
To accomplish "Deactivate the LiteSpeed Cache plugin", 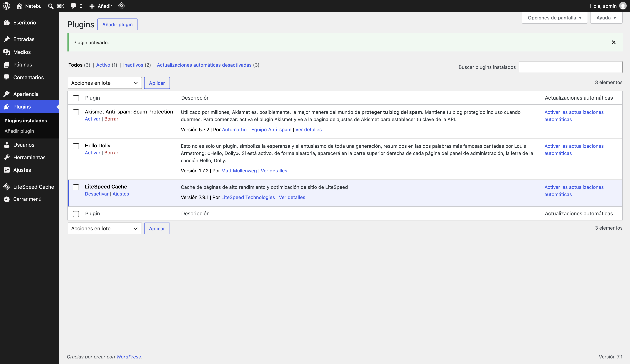I will pos(97,194).
